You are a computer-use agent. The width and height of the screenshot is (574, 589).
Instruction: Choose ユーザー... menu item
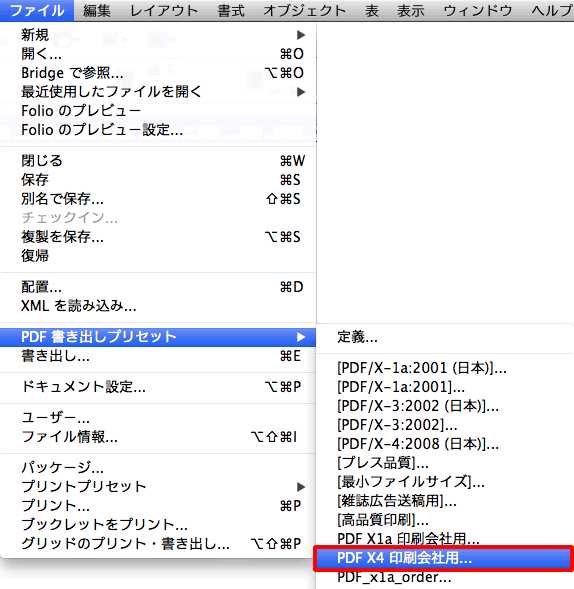[x=158, y=418]
